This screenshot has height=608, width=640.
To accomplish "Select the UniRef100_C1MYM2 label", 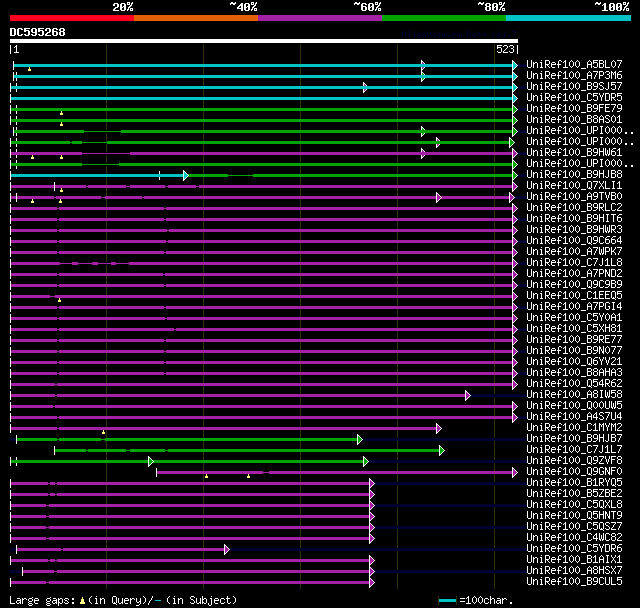I will pyautogui.click(x=574, y=428).
